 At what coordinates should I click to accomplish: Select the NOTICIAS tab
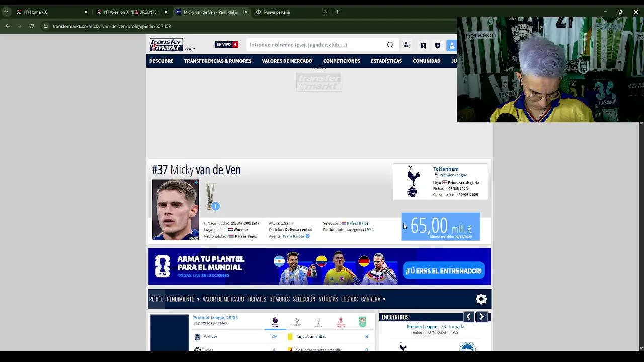pos(328,299)
